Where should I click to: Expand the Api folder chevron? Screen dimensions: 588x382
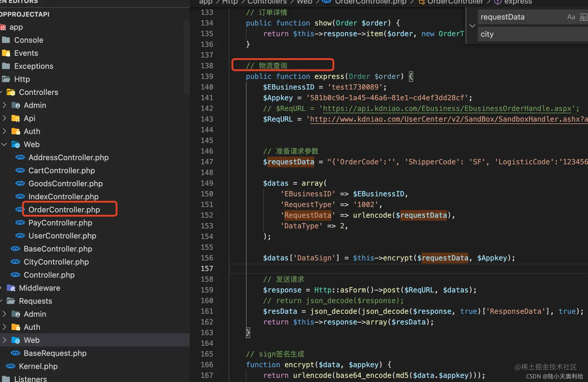(x=4, y=118)
